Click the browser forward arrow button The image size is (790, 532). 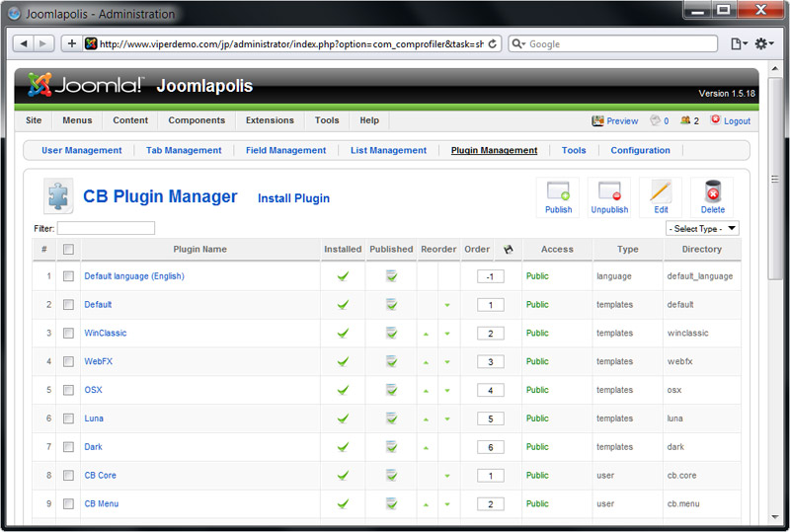tap(42, 43)
